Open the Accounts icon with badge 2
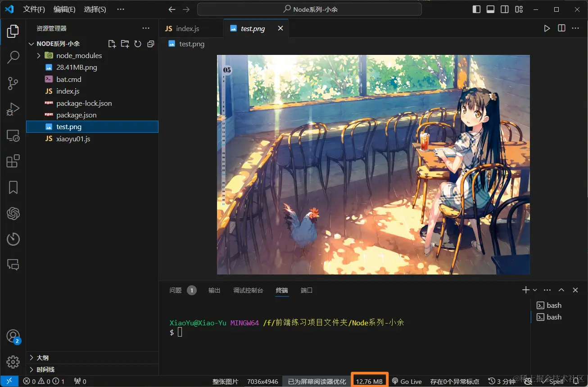Image resolution: width=588 pixels, height=387 pixels. [13, 336]
